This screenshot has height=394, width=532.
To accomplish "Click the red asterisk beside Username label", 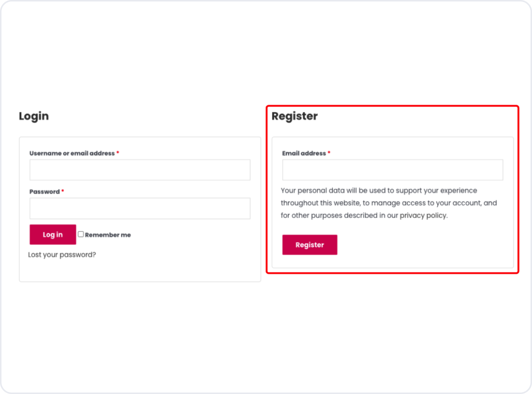I will 118,153.
